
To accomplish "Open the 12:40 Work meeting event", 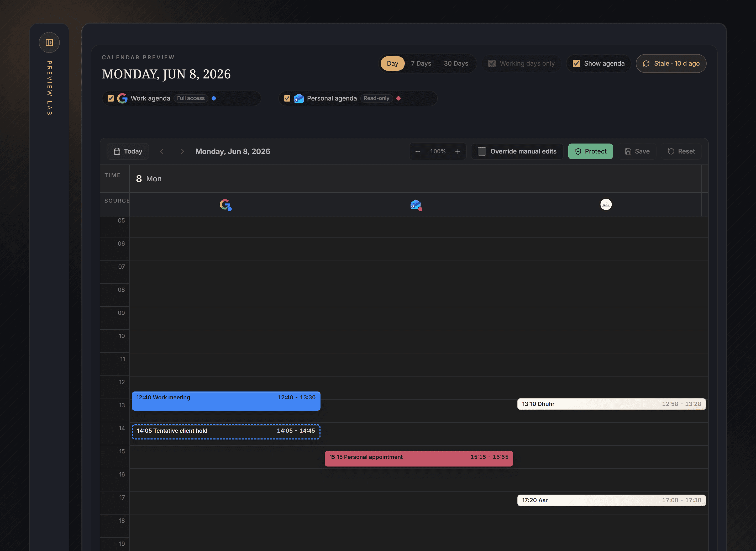I will pyautogui.click(x=226, y=401).
